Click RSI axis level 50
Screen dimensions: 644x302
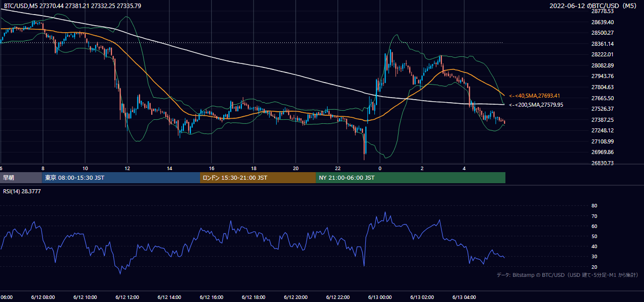[594, 236]
